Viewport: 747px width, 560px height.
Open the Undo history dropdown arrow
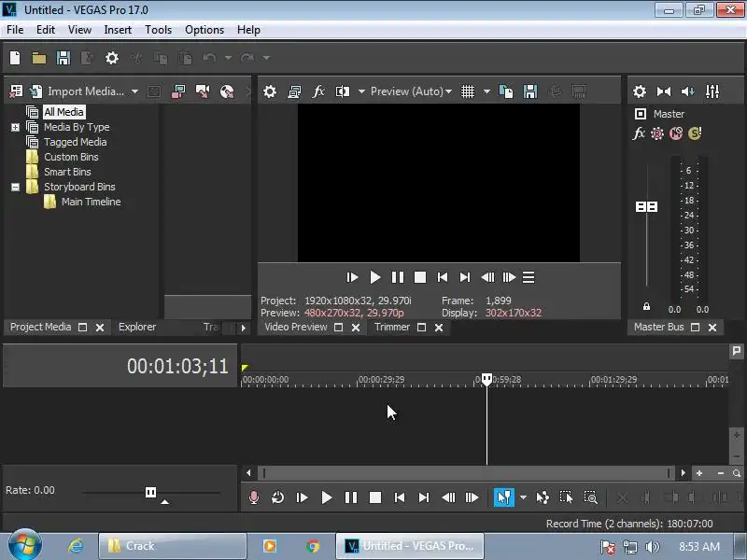click(228, 58)
